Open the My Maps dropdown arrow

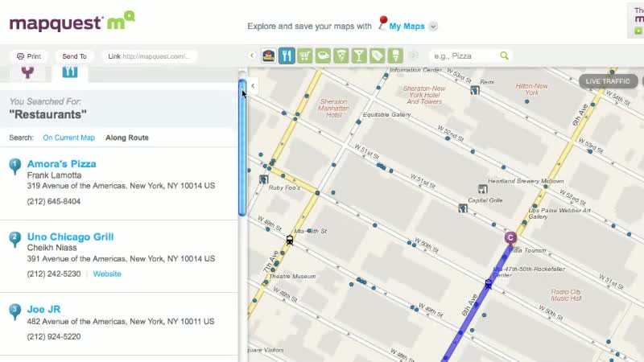433,27
